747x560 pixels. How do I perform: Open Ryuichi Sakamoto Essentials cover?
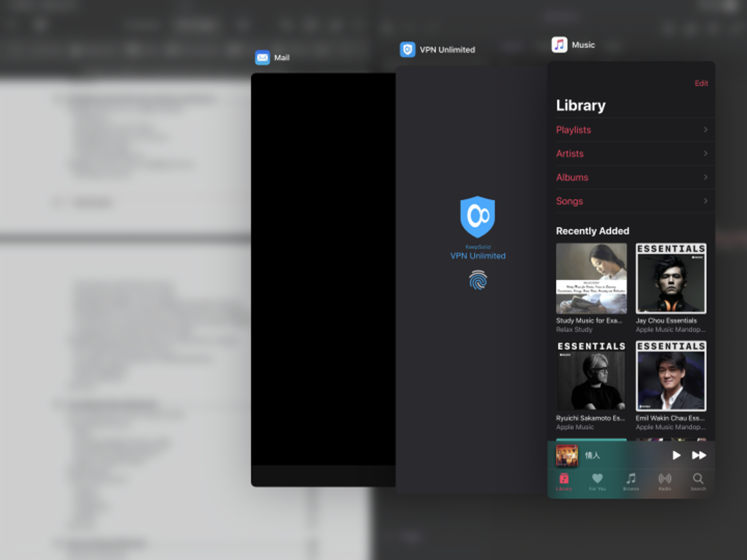[591, 376]
